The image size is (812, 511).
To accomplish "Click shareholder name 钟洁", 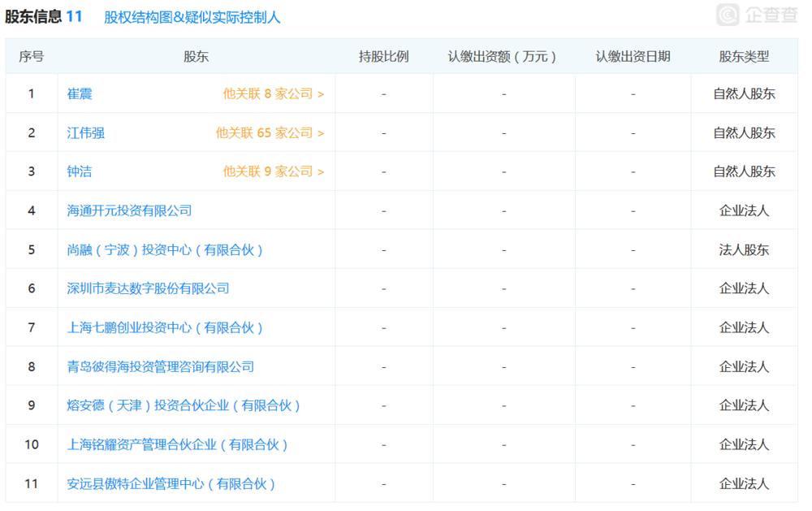I will (x=80, y=171).
